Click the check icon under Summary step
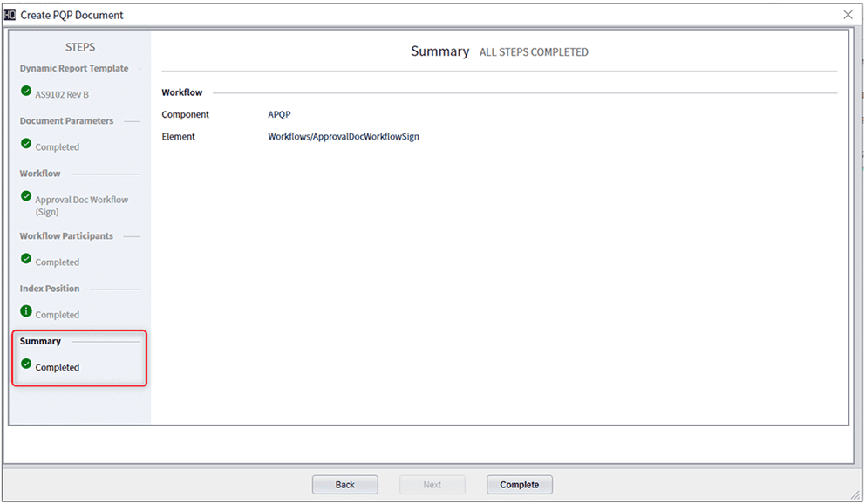The image size is (865, 504). tap(26, 364)
